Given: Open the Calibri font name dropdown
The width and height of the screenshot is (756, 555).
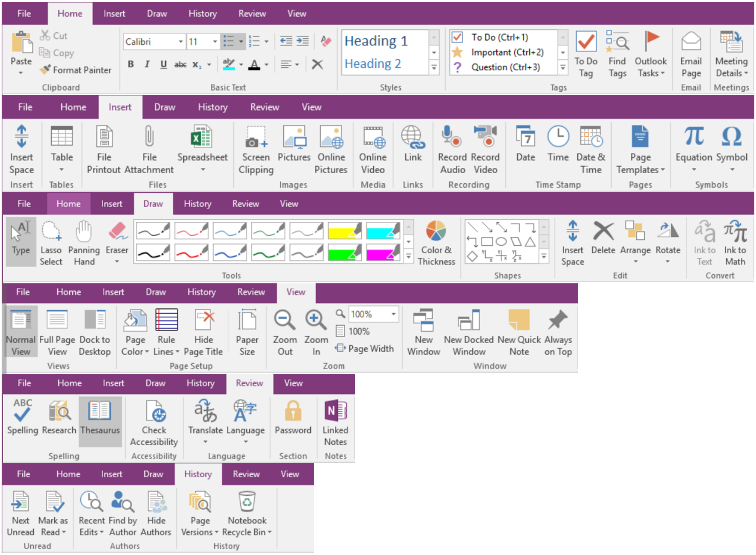Looking at the screenshot, I should point(181,42).
